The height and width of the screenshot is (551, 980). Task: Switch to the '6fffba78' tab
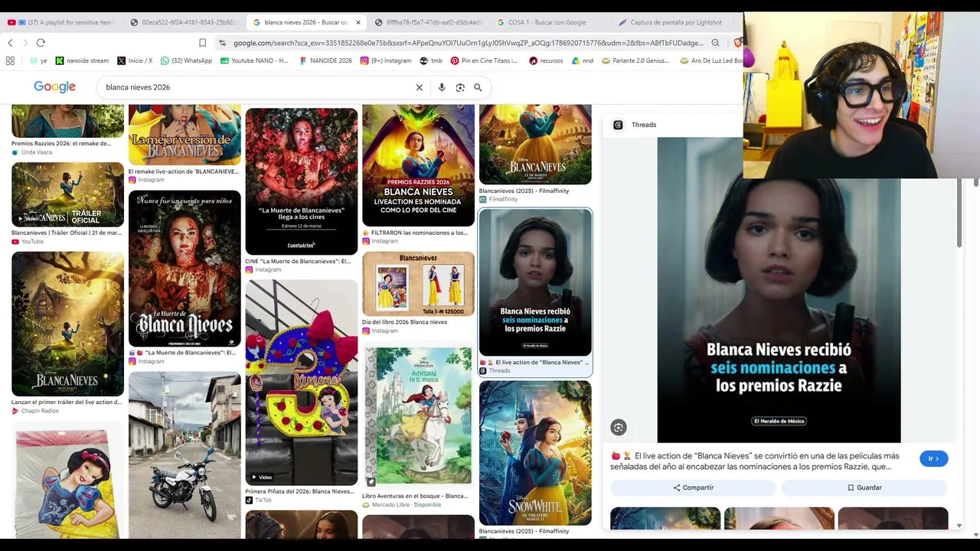(430, 22)
